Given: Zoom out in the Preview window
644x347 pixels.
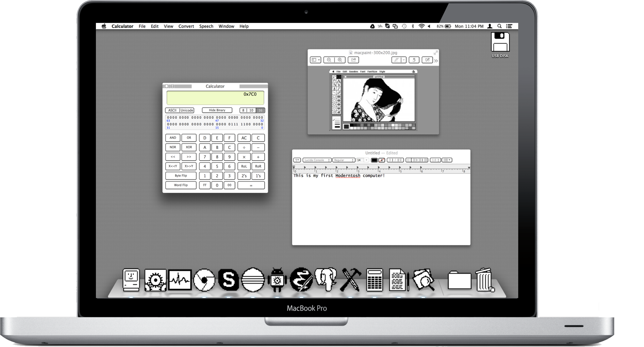Looking at the screenshot, I should pos(329,60).
